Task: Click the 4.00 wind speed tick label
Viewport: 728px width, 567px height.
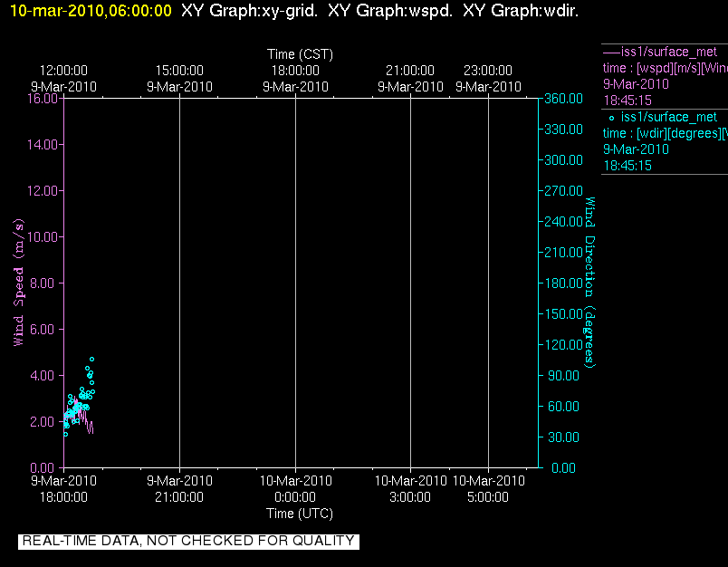Action: click(x=43, y=375)
